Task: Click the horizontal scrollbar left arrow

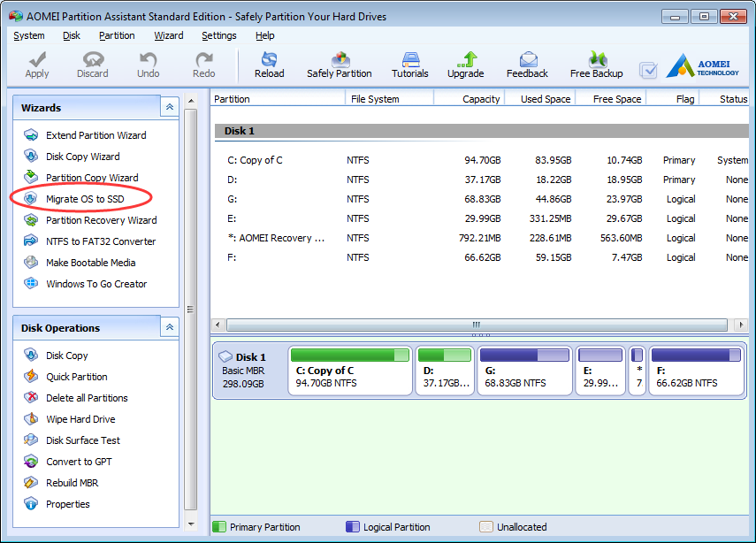Action: [x=218, y=325]
